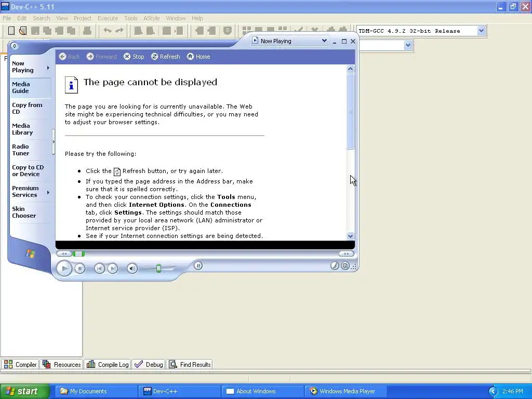This screenshot has height=399, width=532.
Task: Switch to the Resources tab
Action: 62,364
